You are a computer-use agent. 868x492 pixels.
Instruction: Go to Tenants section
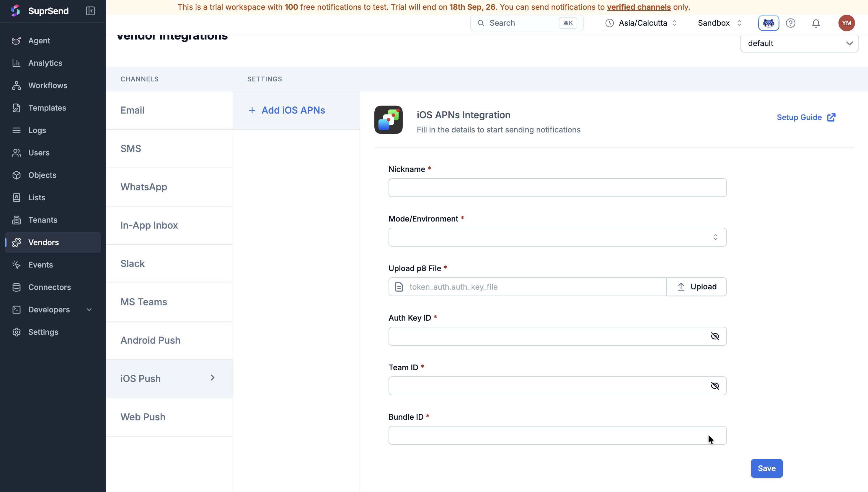pyautogui.click(x=53, y=220)
